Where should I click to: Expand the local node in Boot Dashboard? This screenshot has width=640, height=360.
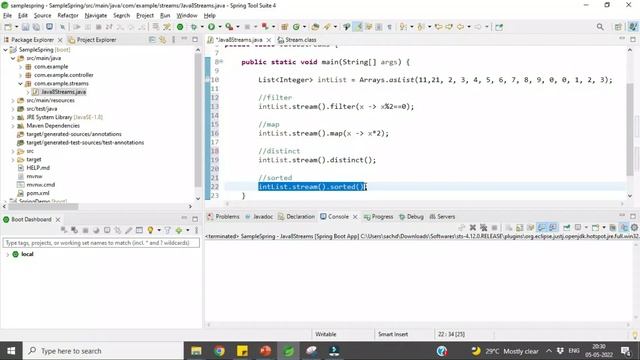click(7, 254)
